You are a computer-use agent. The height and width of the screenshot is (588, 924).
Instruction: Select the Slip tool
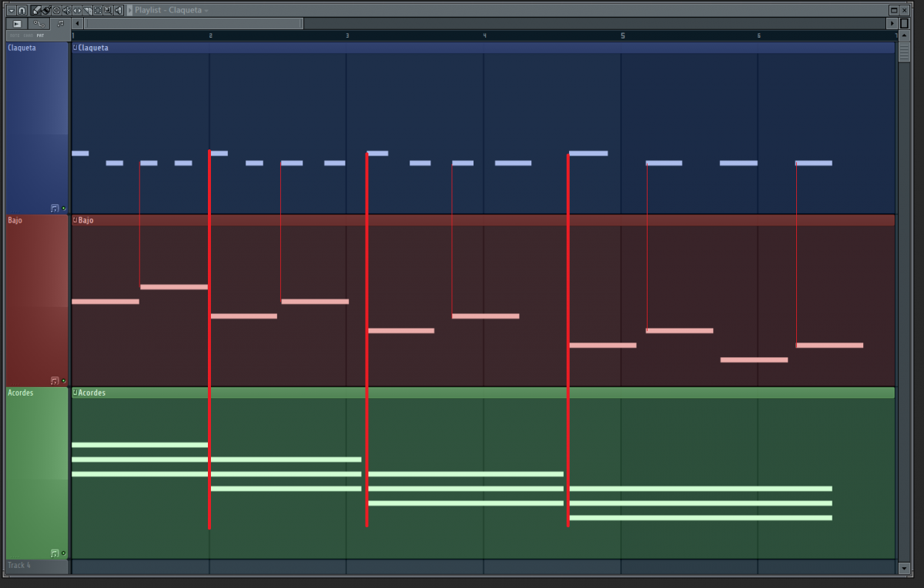pyautogui.click(x=77, y=10)
